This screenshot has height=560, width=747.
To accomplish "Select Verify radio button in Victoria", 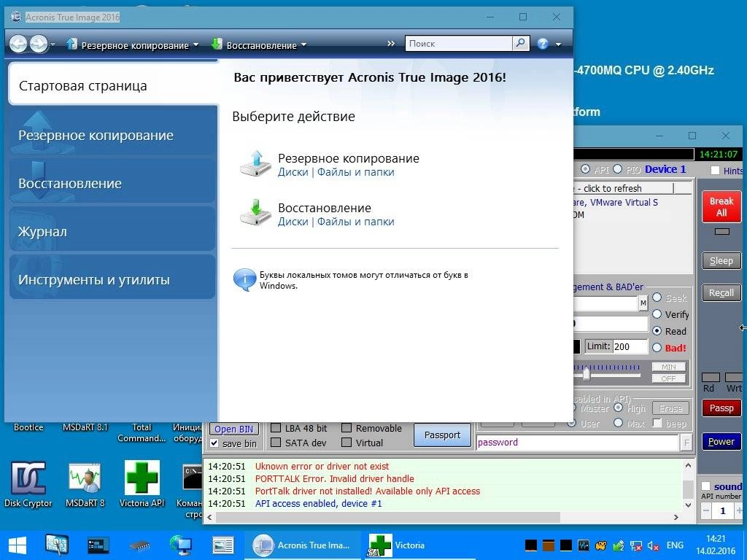I will coord(657,314).
